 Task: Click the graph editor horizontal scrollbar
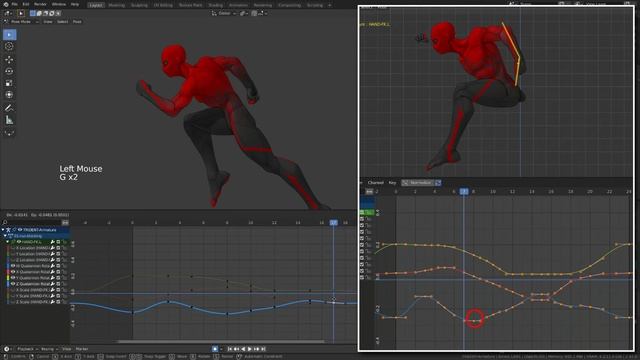click(221, 342)
